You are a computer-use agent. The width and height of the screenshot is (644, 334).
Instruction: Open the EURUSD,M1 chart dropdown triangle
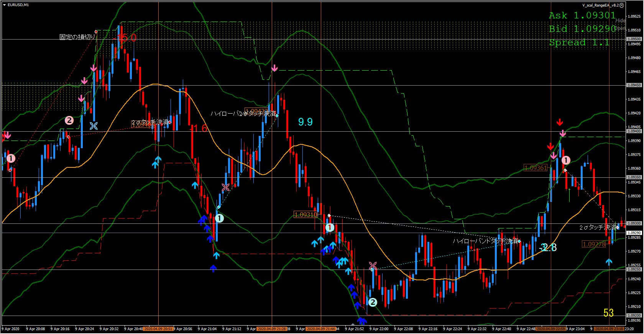[4, 5]
